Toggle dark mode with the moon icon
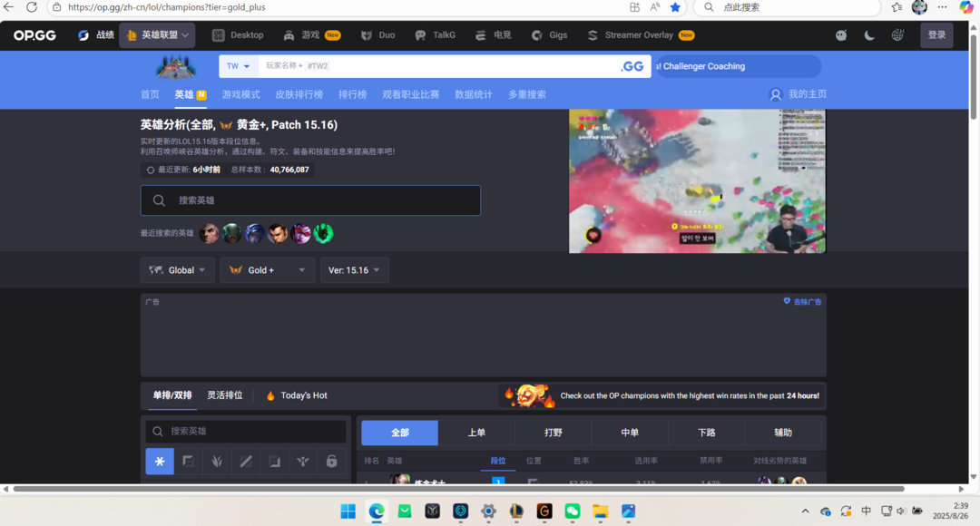 [x=869, y=35]
